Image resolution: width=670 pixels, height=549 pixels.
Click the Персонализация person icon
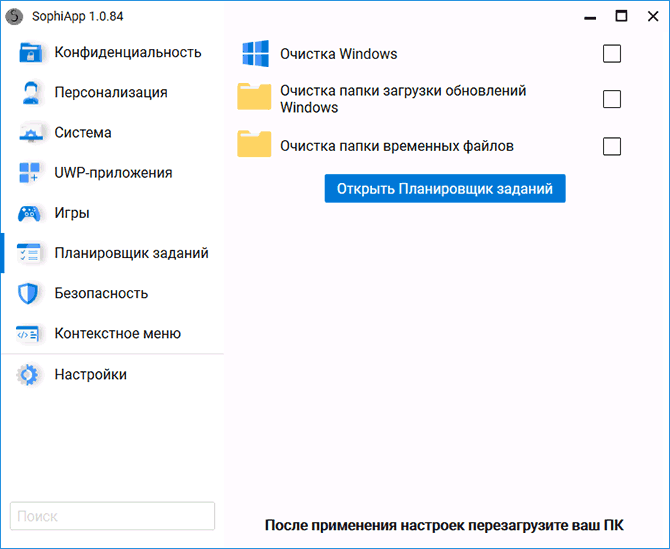tap(30, 92)
